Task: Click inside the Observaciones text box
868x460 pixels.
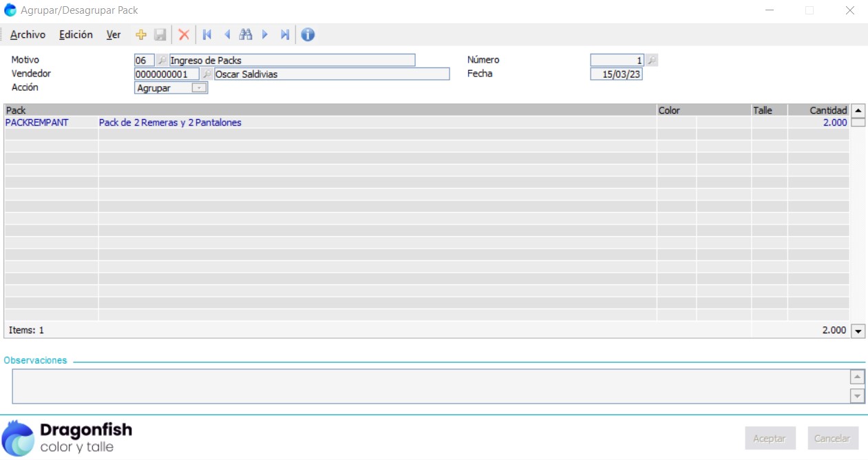Action: tap(430, 386)
